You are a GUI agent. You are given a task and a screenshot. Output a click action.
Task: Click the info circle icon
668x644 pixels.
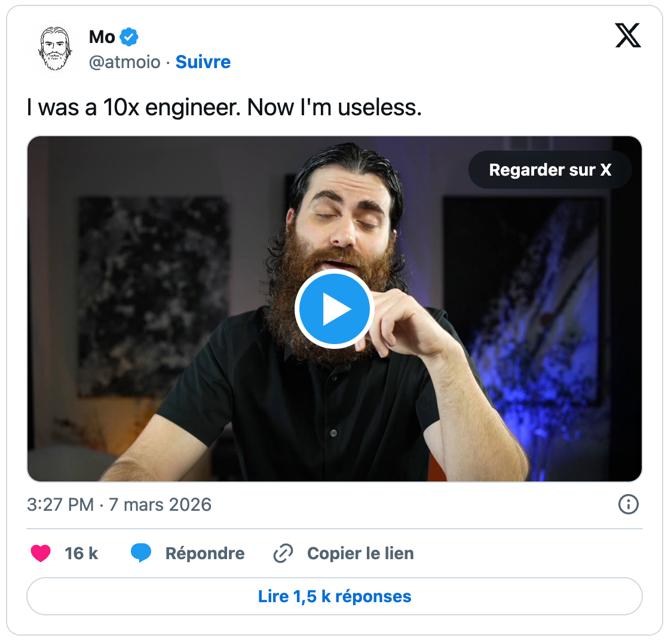(x=628, y=505)
